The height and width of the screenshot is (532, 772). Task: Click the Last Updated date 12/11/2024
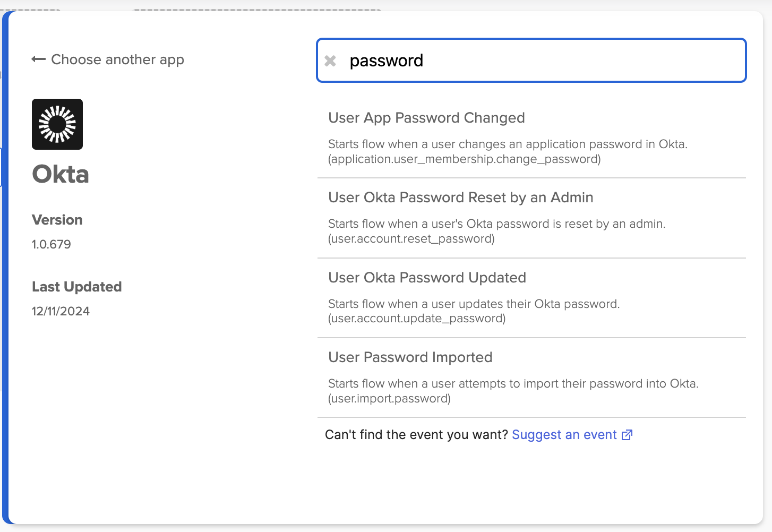61,311
